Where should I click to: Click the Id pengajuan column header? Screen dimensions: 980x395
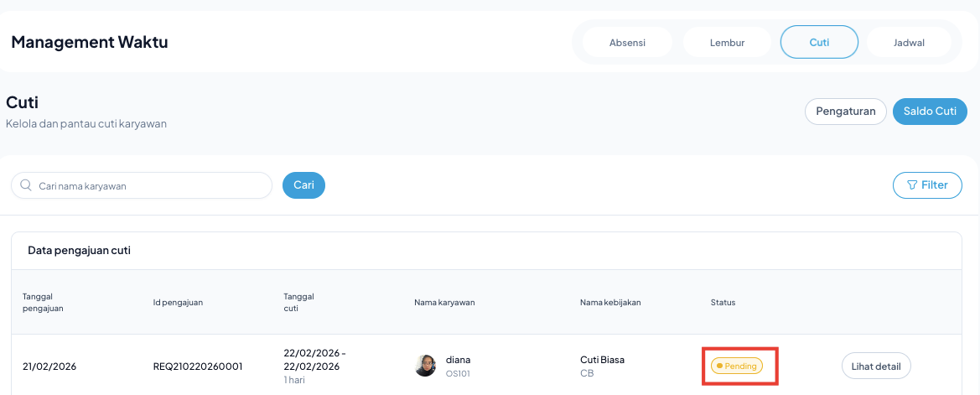(x=178, y=302)
